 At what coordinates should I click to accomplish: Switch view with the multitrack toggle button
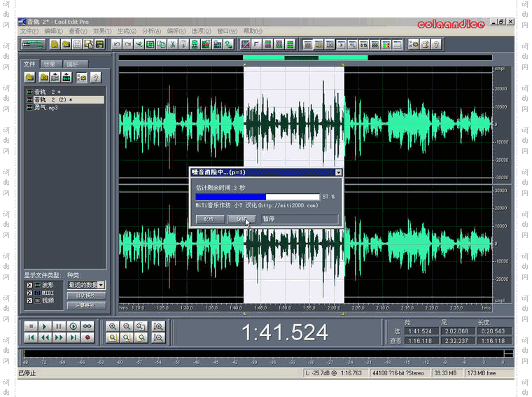point(34,44)
